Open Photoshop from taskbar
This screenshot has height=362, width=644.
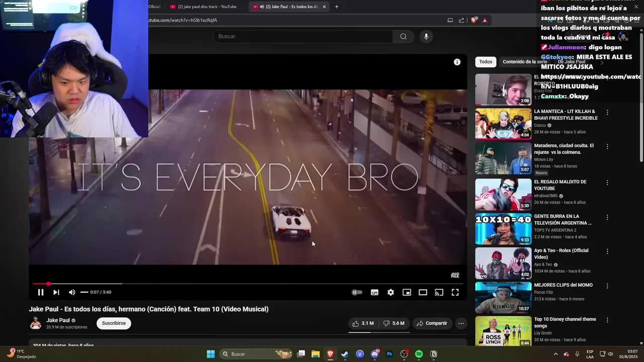click(x=389, y=354)
